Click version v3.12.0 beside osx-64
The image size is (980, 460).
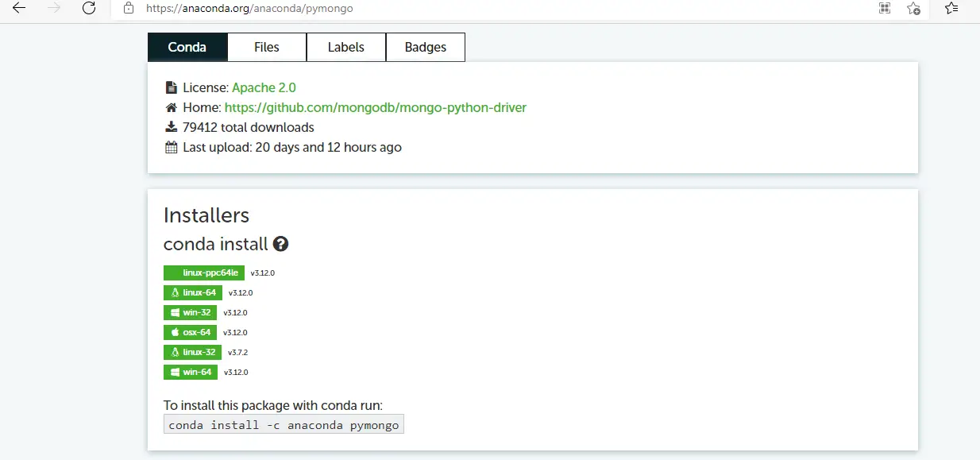pyautogui.click(x=235, y=333)
